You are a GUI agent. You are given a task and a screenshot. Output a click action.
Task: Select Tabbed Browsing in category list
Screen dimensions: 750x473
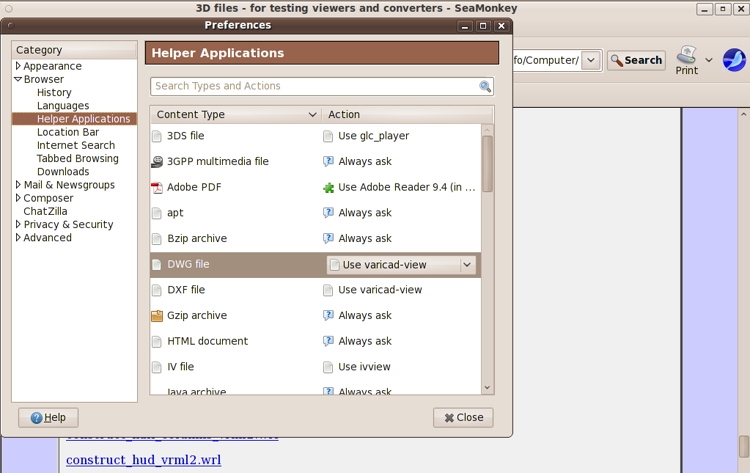[x=77, y=158]
